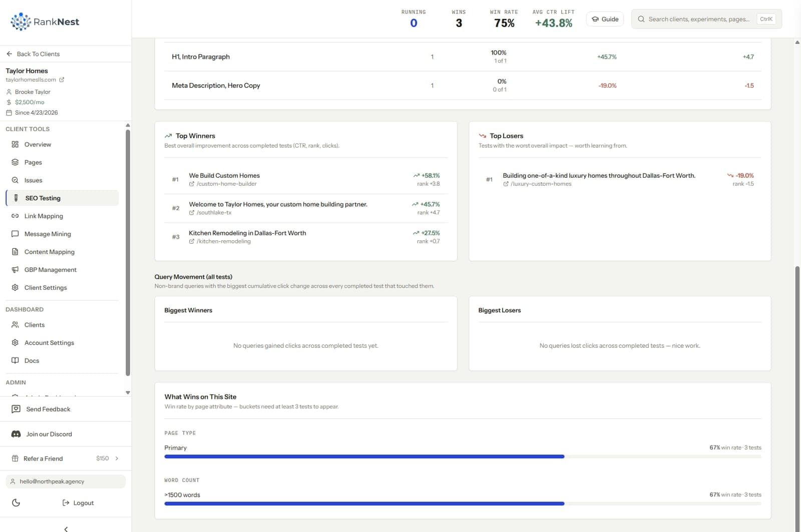Click the Discord logo icon
Image resolution: width=801 pixels, height=532 pixels.
click(16, 434)
